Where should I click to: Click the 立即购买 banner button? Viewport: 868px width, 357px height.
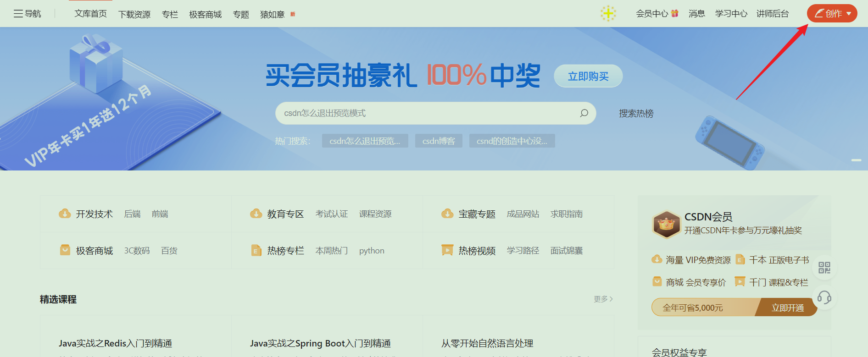[x=588, y=76]
